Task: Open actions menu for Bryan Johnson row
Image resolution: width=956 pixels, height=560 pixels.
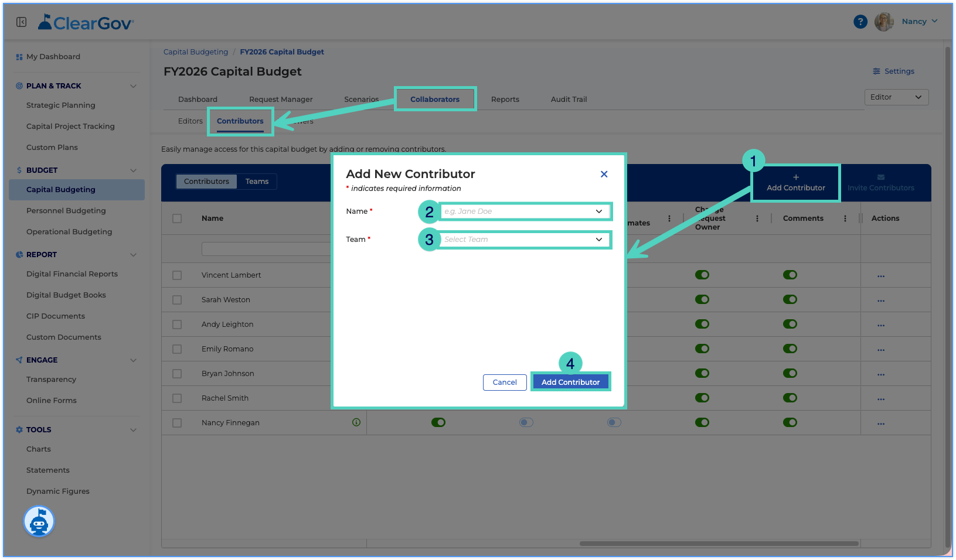Action: click(881, 374)
